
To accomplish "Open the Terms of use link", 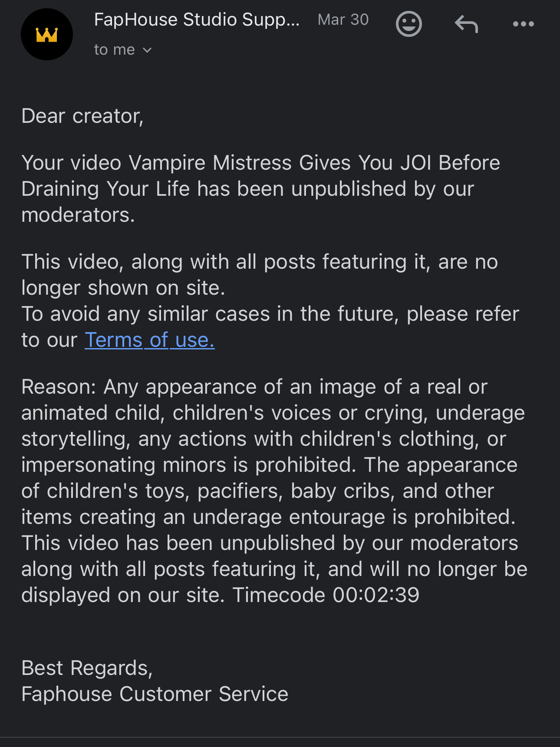I will tap(149, 340).
